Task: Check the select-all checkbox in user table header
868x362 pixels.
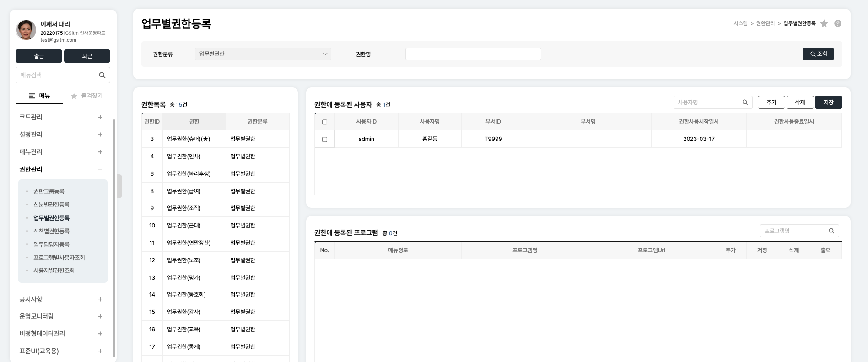Action: pos(324,122)
